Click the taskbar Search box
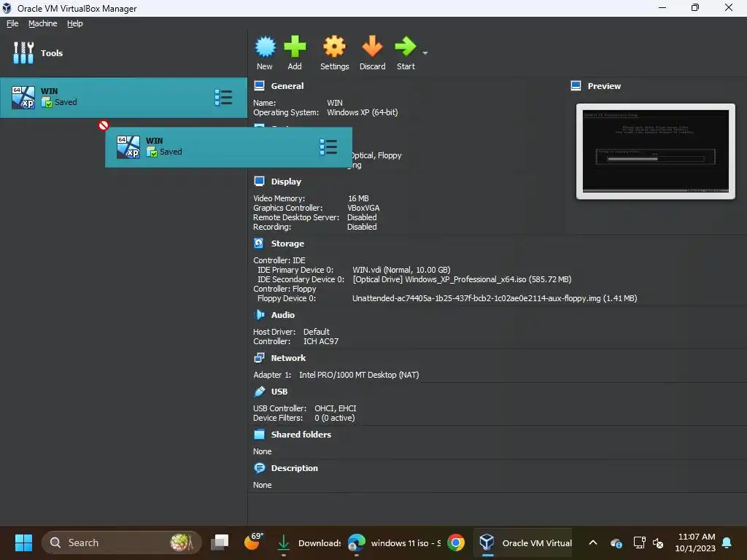Screen dimensions: 747x560 (122, 542)
